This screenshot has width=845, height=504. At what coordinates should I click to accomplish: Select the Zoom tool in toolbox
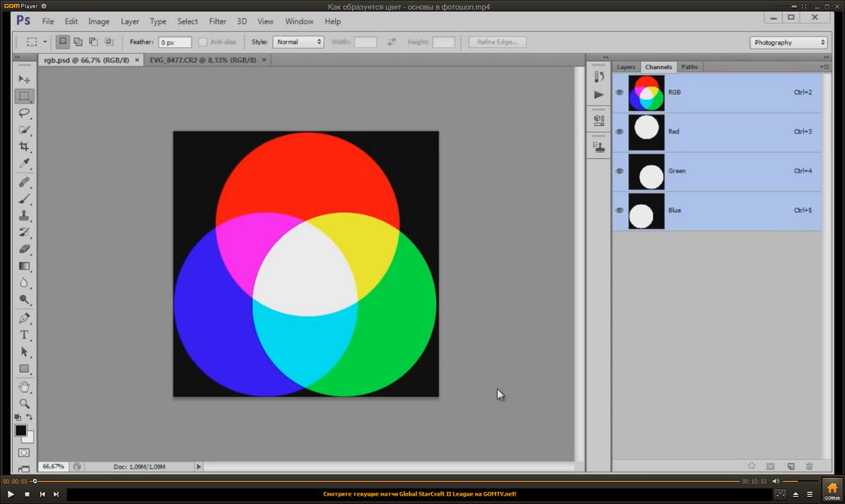[x=25, y=403]
